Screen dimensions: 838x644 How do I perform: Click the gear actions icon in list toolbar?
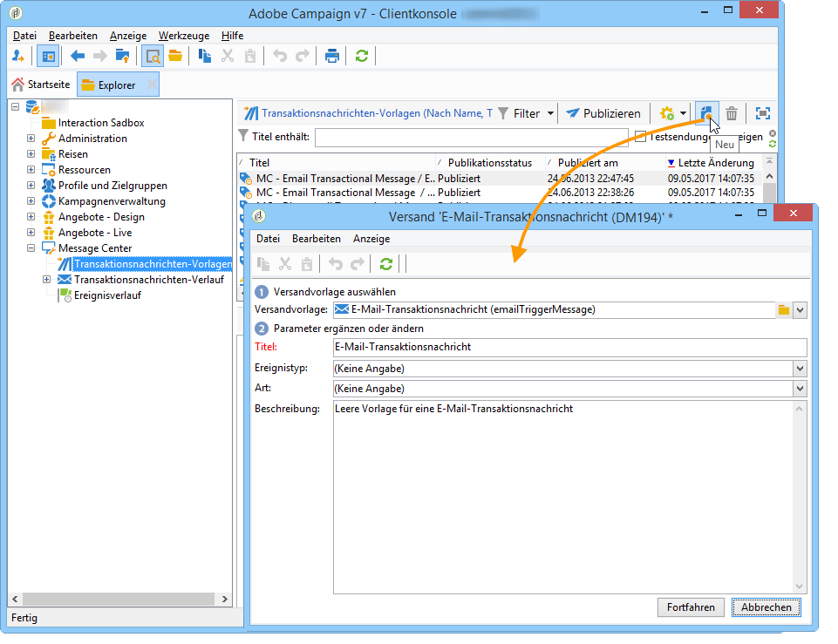(x=667, y=113)
